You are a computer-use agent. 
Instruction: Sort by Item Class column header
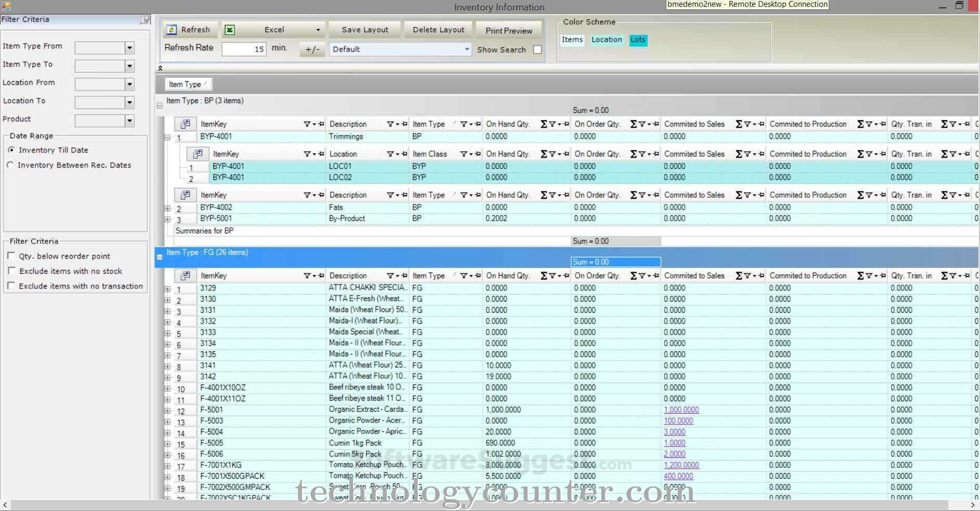(x=430, y=154)
